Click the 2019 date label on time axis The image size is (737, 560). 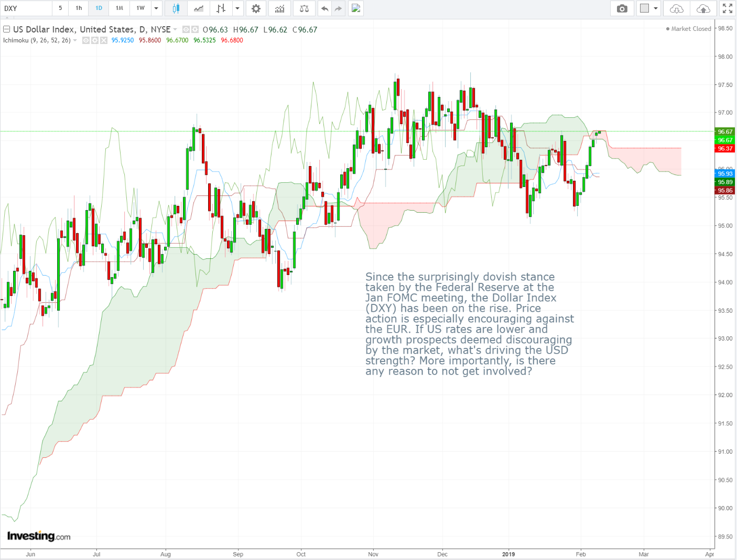(x=508, y=554)
